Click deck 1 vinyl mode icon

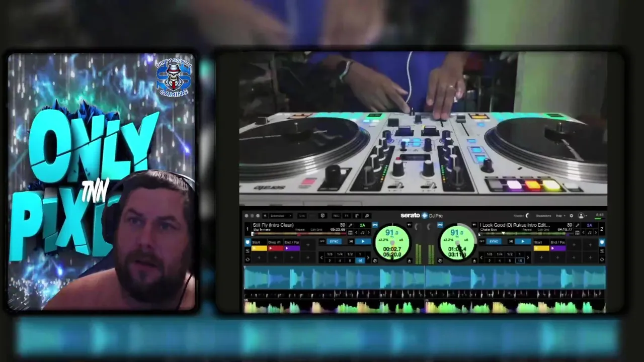tap(375, 260)
